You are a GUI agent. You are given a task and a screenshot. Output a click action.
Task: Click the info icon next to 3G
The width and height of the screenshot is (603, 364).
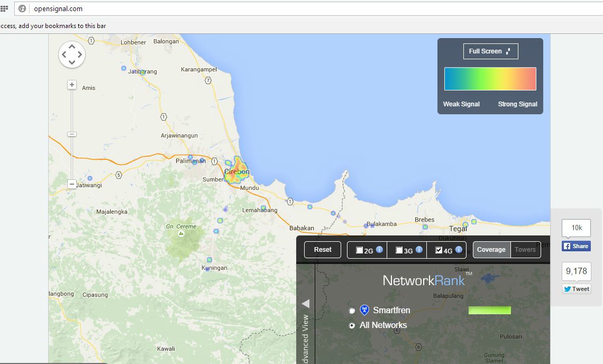point(419,250)
